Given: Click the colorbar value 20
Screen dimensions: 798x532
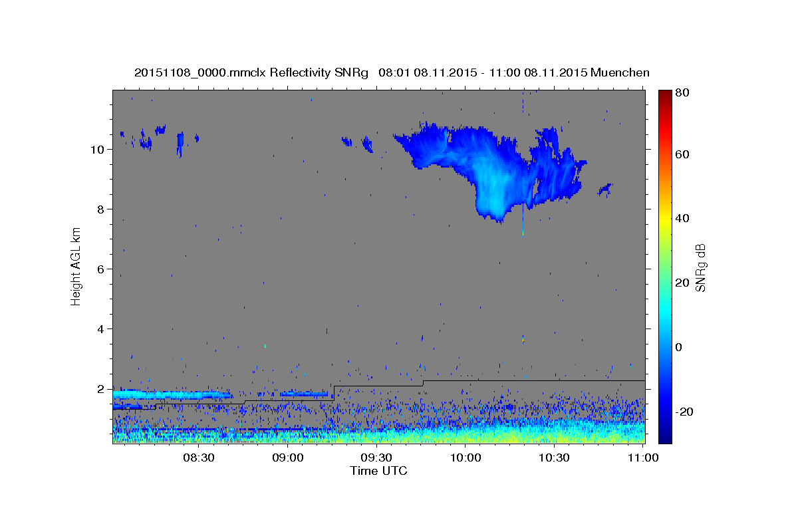Looking at the screenshot, I should tap(684, 283).
